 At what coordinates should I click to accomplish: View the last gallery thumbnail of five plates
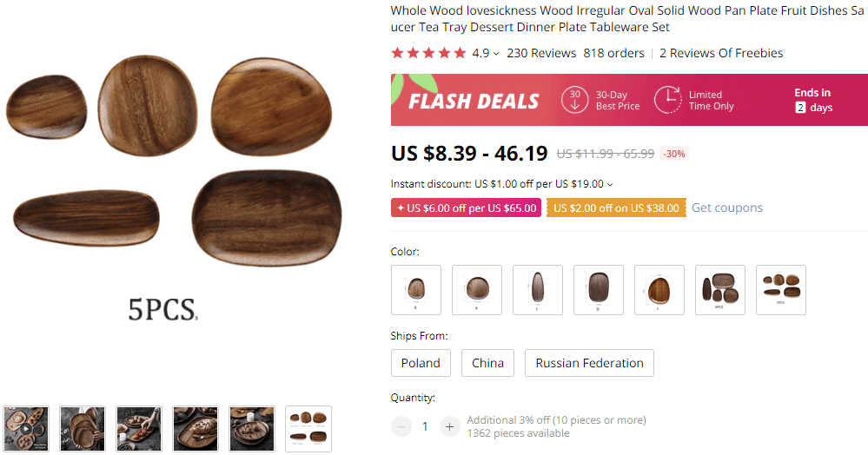tap(308, 429)
